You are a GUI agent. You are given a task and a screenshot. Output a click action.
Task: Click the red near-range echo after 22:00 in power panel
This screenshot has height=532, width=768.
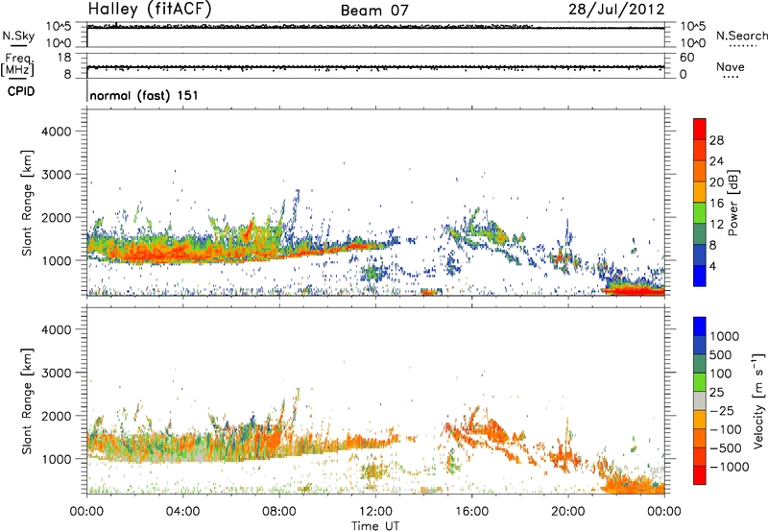(x=636, y=291)
